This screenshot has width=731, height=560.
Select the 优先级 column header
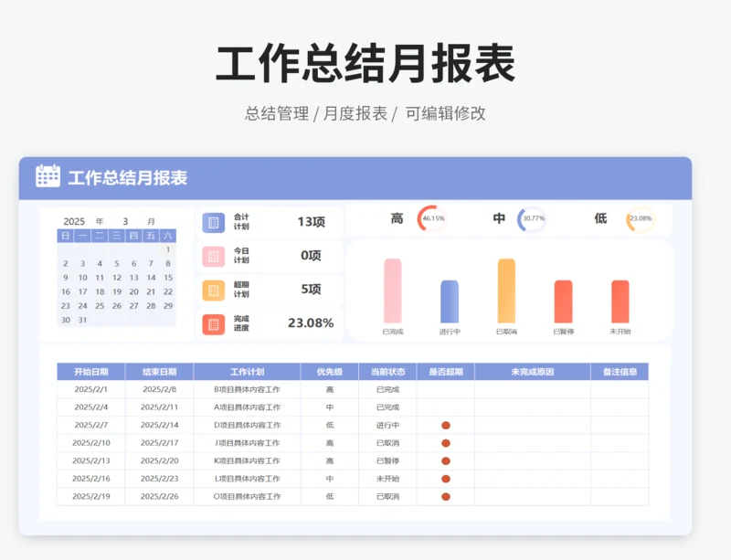tap(330, 372)
